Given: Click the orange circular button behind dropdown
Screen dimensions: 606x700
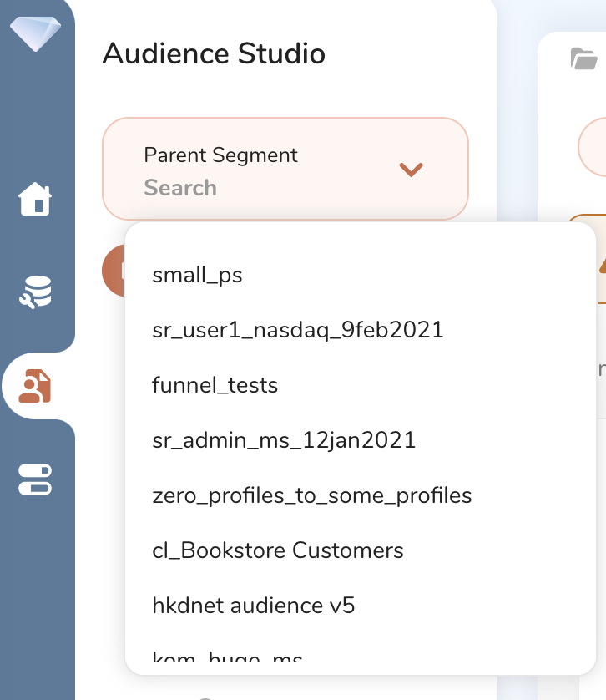Looking at the screenshot, I should click(114, 271).
